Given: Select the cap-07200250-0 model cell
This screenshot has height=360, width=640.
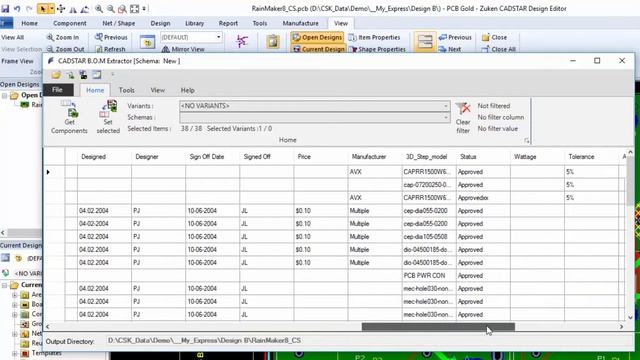Looking at the screenshot, I should pyautogui.click(x=429, y=185).
